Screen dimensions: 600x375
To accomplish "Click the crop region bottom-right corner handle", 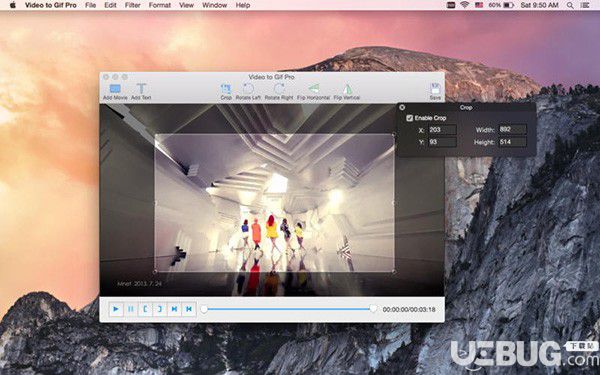I will (394, 271).
